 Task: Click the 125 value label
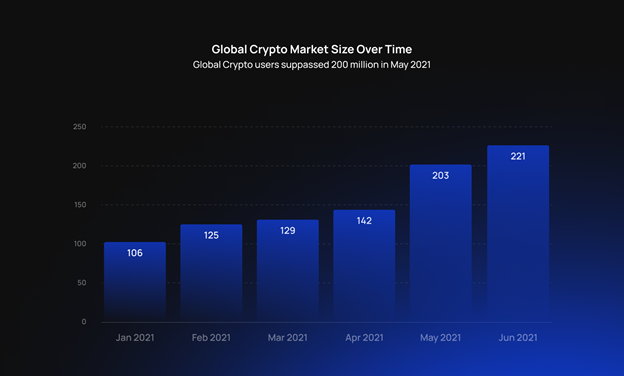coord(211,235)
